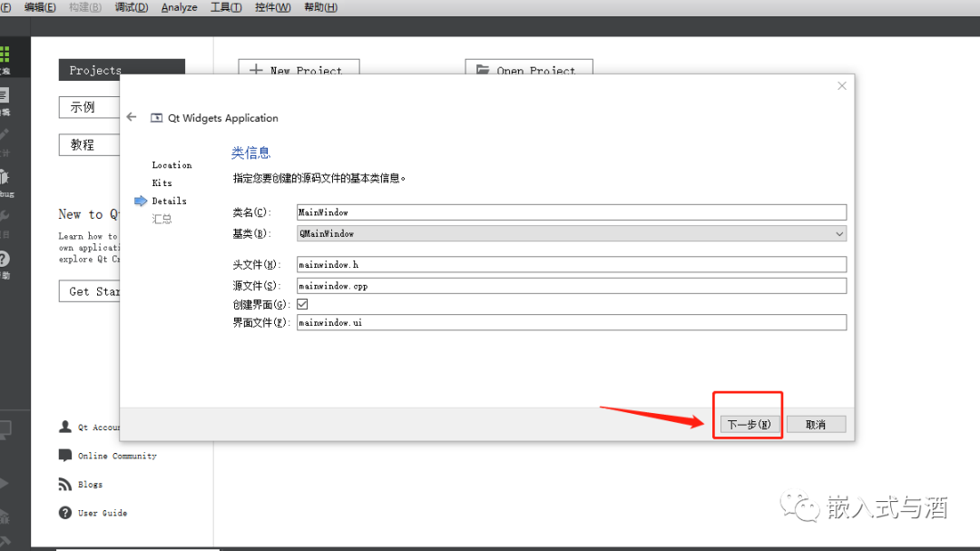Open the Analyze menu
Screen dimensions: 980x551
coord(179,7)
